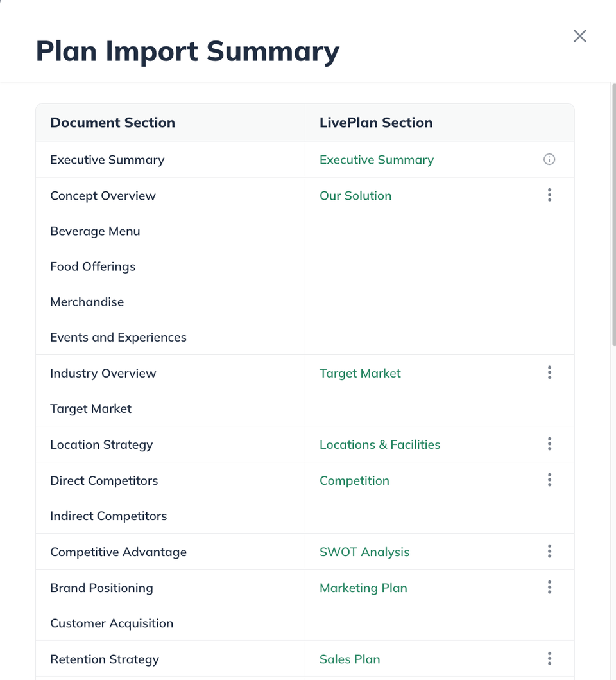Viewport: 616px width, 680px height.
Task: Select the Document Section column header
Action: pyautogui.click(x=113, y=123)
